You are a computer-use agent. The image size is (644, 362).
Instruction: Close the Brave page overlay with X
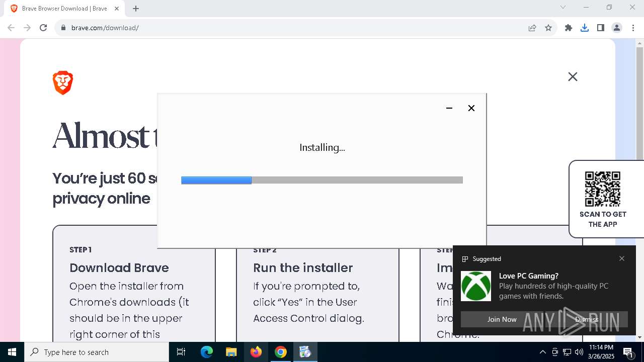[x=573, y=76]
